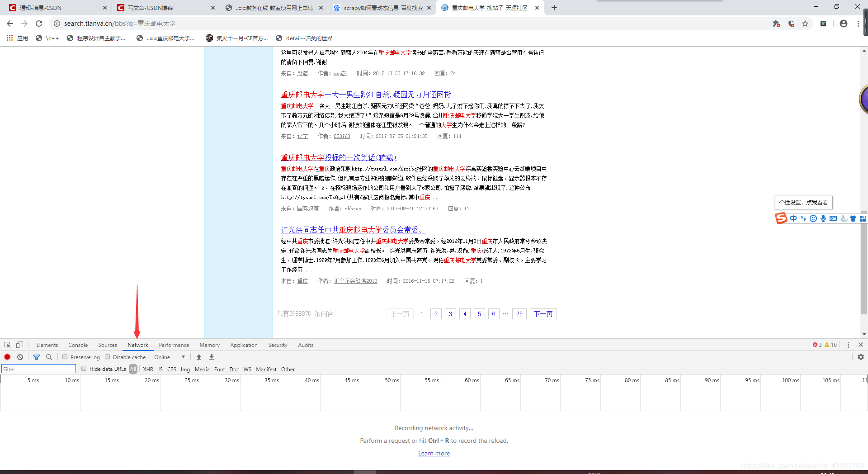Open network settings gear icon
Screen dimensions: 868x474
[x=861, y=357]
